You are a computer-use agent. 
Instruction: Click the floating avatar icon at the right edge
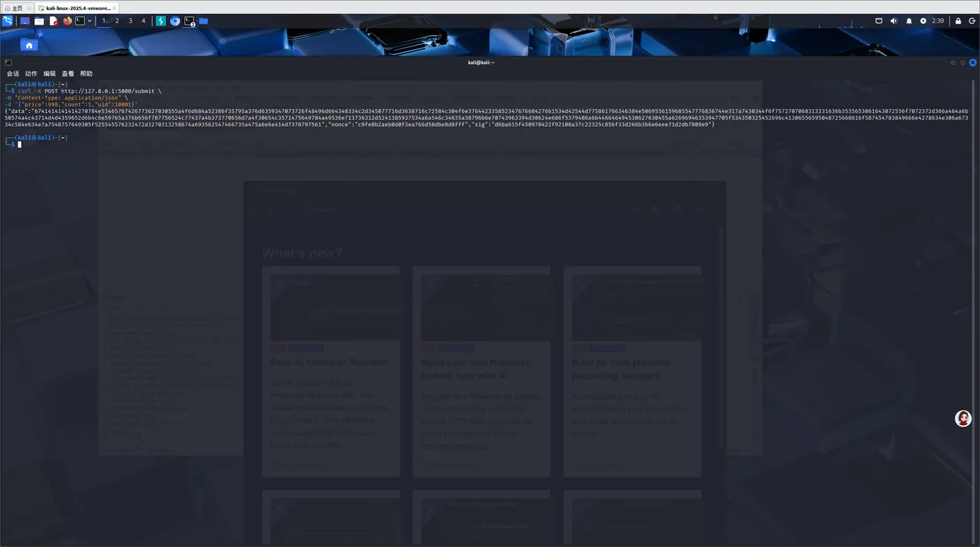[963, 418]
